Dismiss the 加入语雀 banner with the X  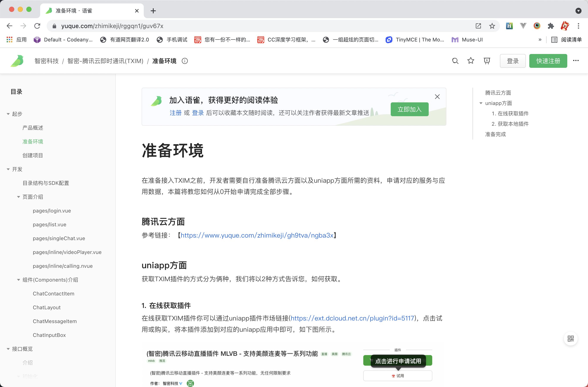tap(437, 97)
